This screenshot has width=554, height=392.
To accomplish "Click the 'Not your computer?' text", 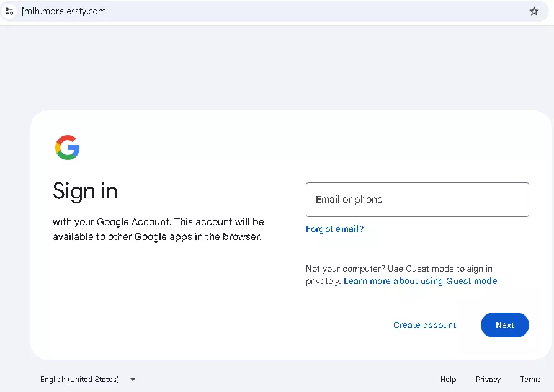I will pyautogui.click(x=345, y=269).
